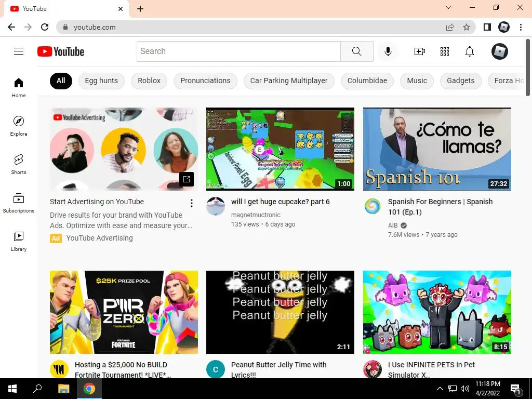
Task: Select the Music chip
Action: pyautogui.click(x=417, y=81)
